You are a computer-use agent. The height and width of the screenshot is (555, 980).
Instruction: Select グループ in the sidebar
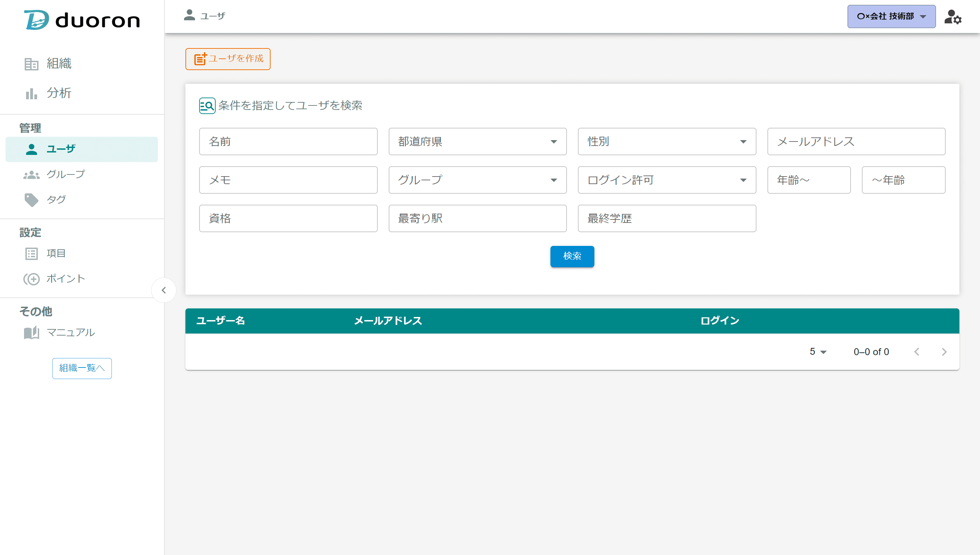[x=82, y=174]
